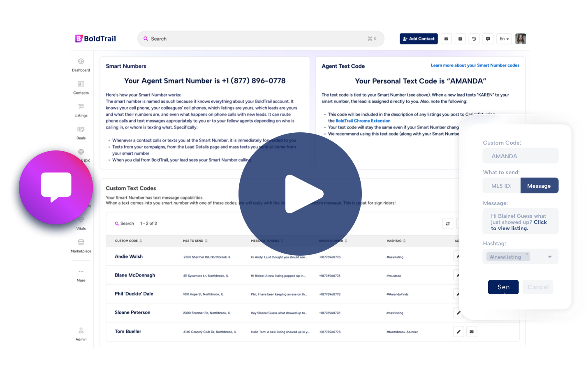Screen dimensions: 588x374
Task: Open Listings from the left sidebar
Action: tap(81, 110)
